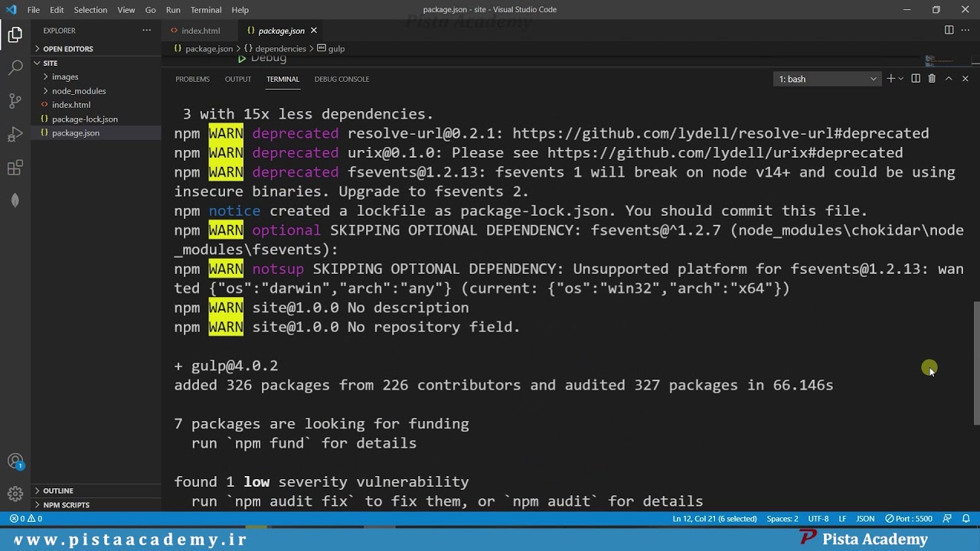This screenshot has height=551, width=980.
Task: Switch to the DEBUG CONSOLE tab
Action: pos(341,79)
